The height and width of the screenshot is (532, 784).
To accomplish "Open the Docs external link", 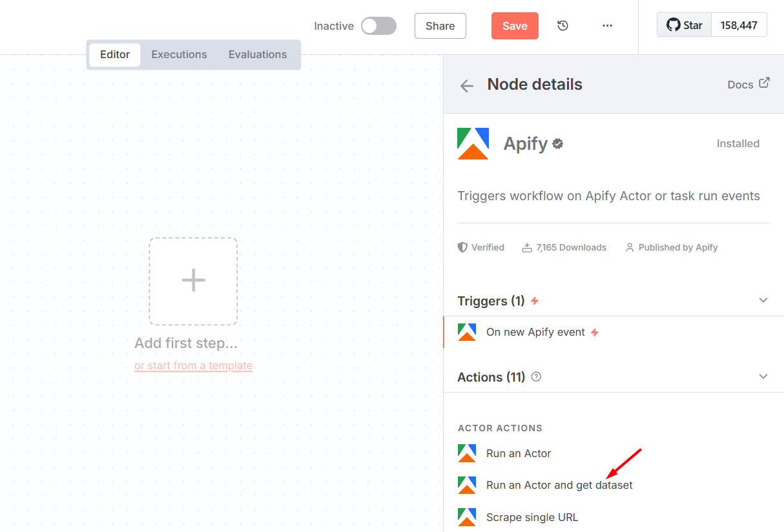I will 748,85.
